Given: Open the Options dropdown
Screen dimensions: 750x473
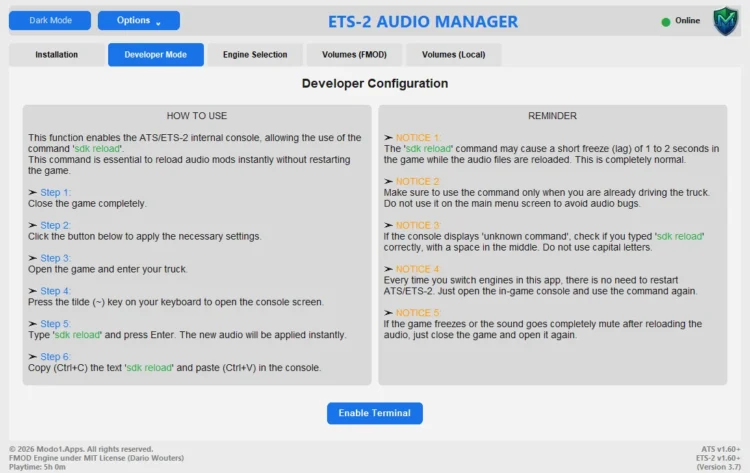Looking at the screenshot, I should tap(139, 21).
